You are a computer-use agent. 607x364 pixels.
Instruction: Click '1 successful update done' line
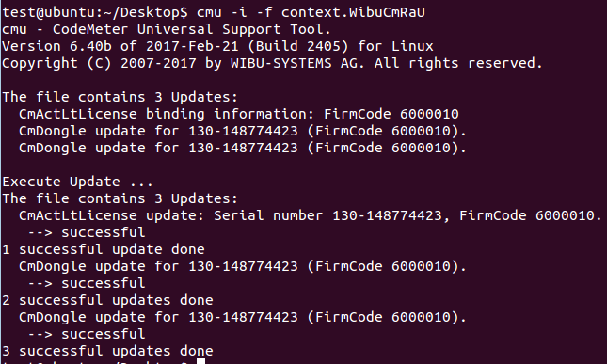[104, 249]
